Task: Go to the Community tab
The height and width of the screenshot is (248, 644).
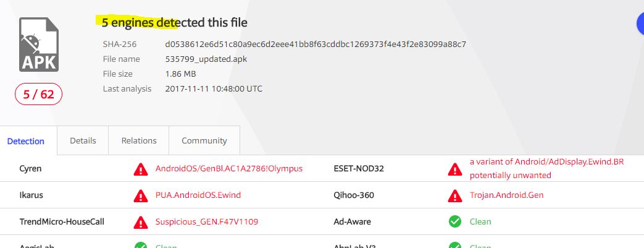Action: pos(204,140)
